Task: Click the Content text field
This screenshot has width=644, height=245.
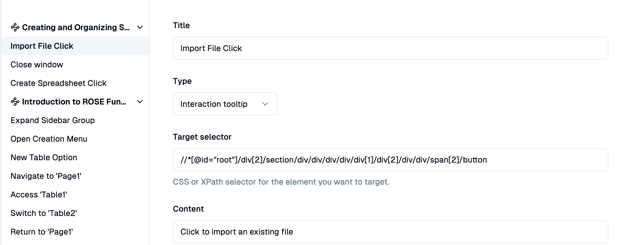Action: tap(390, 232)
